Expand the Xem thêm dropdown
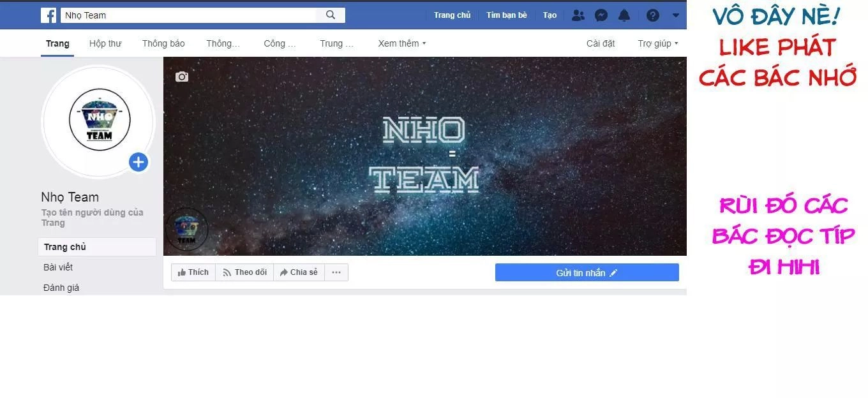The image size is (868, 398). (401, 43)
